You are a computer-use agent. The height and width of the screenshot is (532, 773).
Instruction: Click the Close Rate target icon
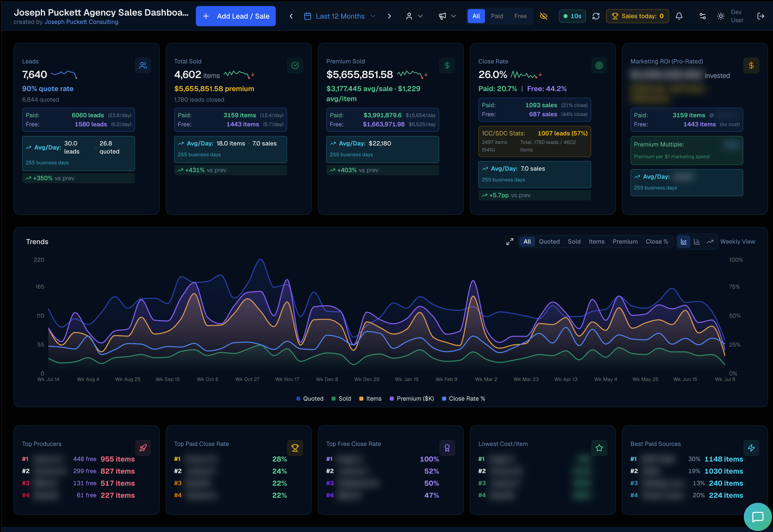(x=599, y=65)
